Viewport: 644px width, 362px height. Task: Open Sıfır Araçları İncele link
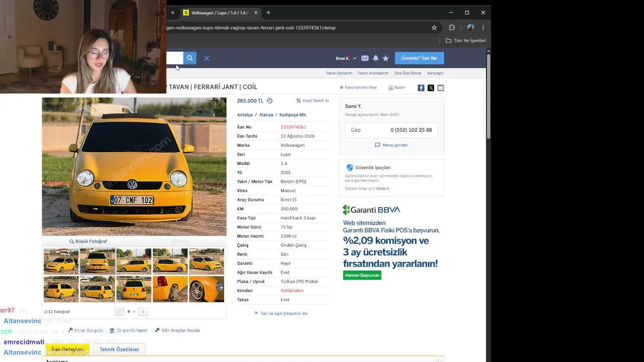[177, 330]
